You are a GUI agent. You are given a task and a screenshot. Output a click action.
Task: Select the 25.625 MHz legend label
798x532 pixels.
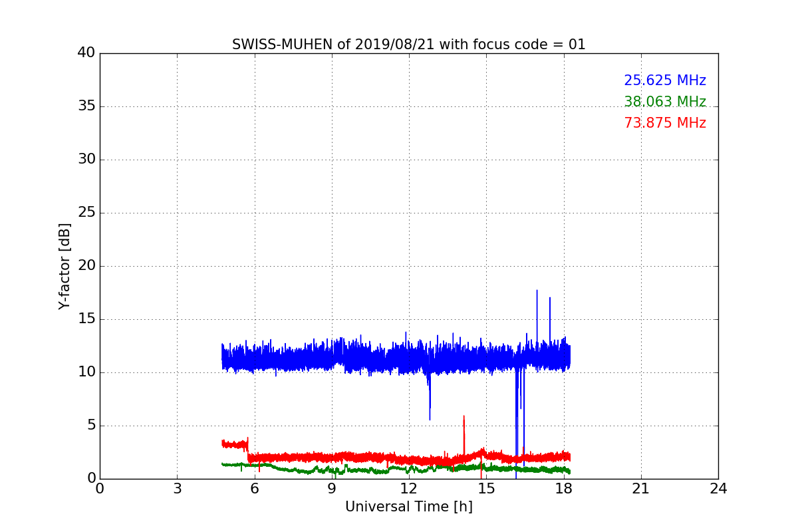(x=665, y=80)
